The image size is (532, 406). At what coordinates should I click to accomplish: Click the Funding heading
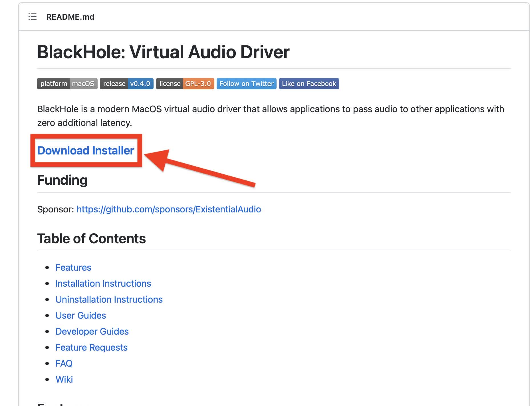click(x=62, y=180)
